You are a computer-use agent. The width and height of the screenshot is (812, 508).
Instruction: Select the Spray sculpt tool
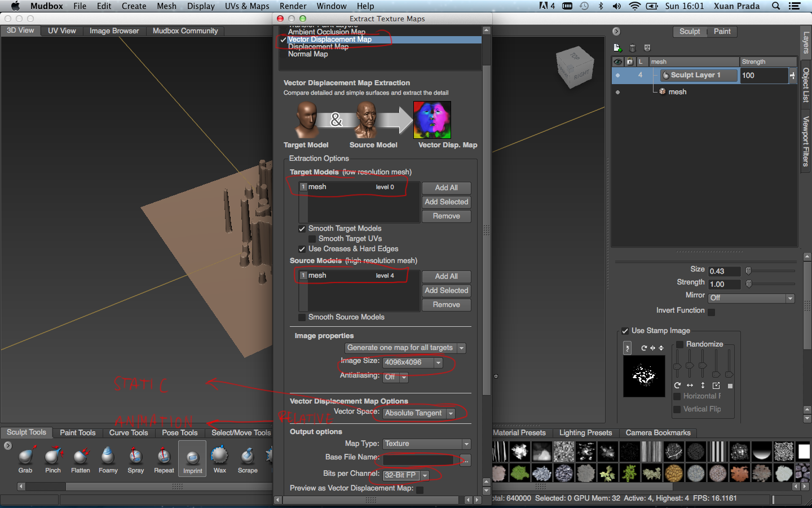coord(136,459)
